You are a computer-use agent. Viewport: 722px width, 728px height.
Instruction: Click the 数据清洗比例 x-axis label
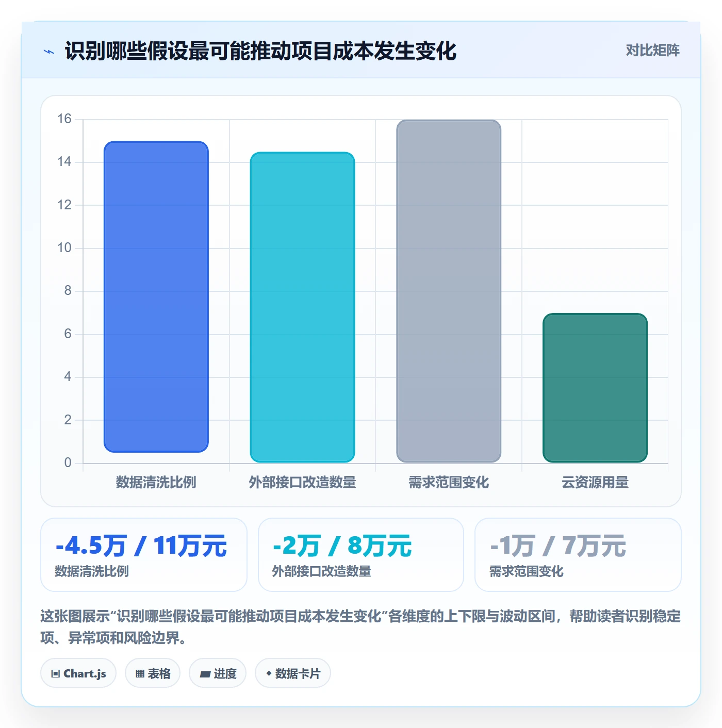coord(156,483)
